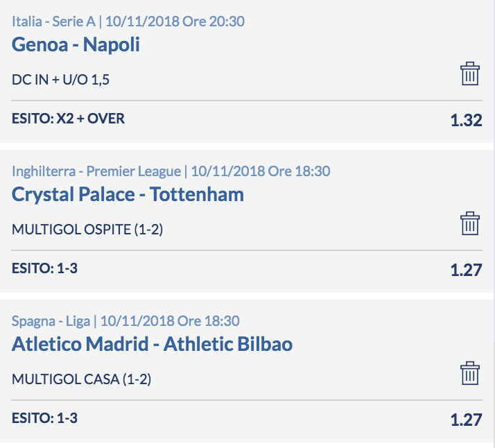Select the MULTIGOL CASA (1-2) market label
Screen dimensions: 495x448
[81, 379]
